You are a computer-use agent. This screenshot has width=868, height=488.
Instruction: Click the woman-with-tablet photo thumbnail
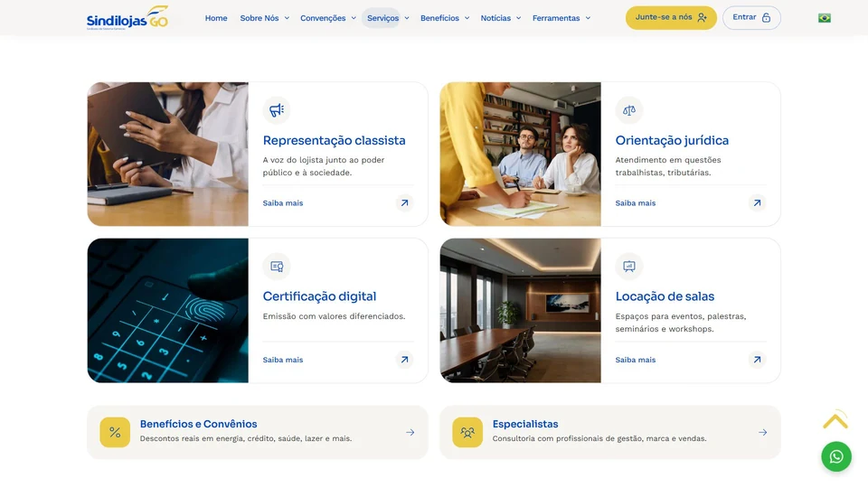coord(168,154)
